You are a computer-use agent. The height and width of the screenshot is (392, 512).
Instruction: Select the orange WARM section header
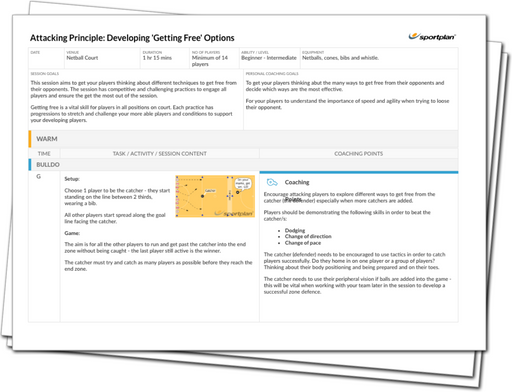point(243,139)
